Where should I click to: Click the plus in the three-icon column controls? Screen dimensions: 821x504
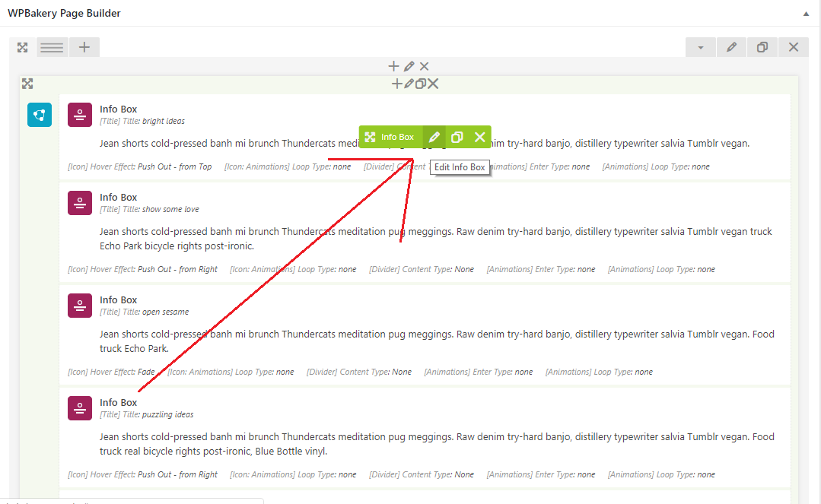(x=393, y=66)
